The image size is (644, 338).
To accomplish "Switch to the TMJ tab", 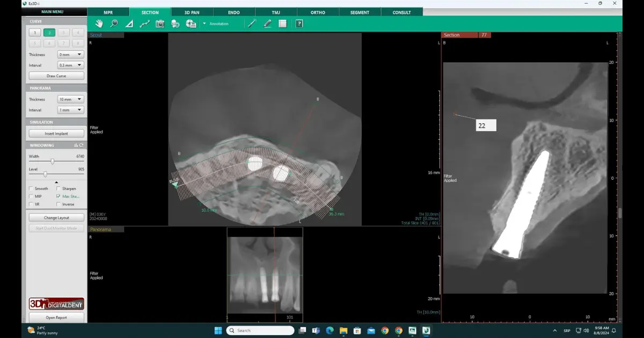I will click(x=276, y=12).
